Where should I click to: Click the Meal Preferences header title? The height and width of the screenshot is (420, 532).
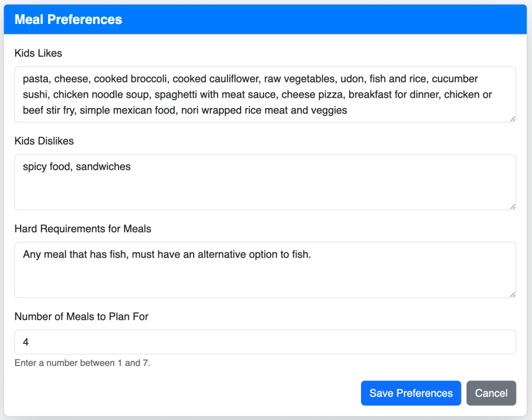click(68, 20)
